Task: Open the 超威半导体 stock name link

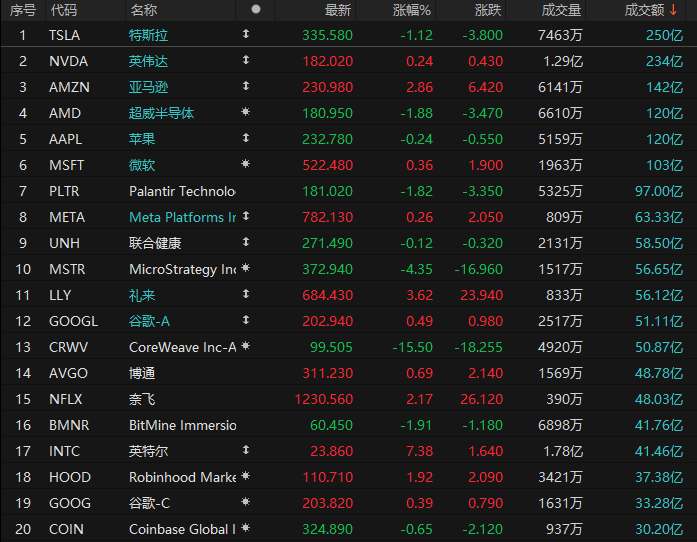Action: point(161,113)
